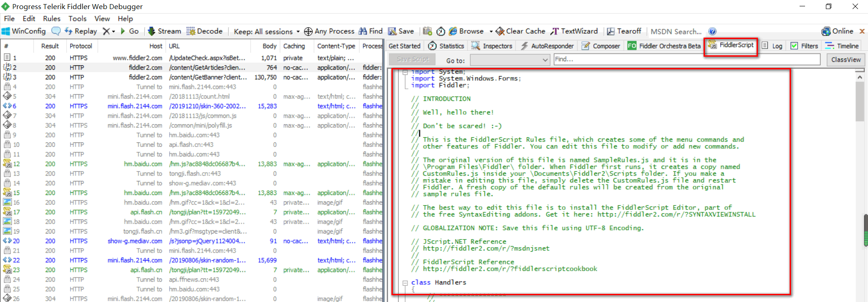Click the camera screenshot icon

pyautogui.click(x=427, y=31)
